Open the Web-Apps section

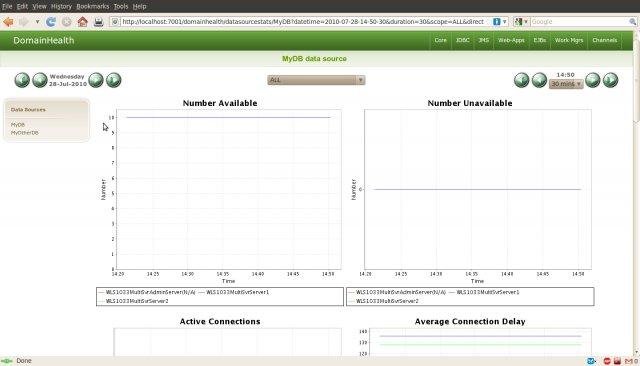[x=511, y=40]
